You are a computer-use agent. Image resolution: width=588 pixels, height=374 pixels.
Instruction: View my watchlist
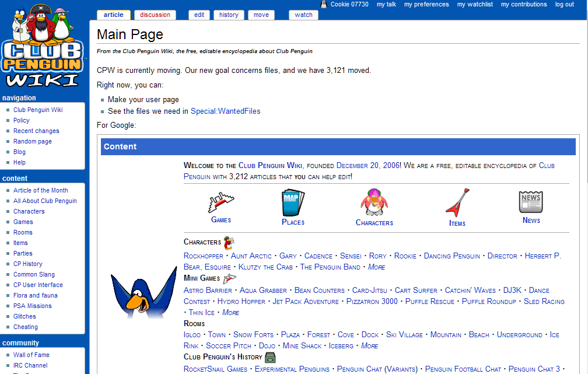(x=475, y=5)
